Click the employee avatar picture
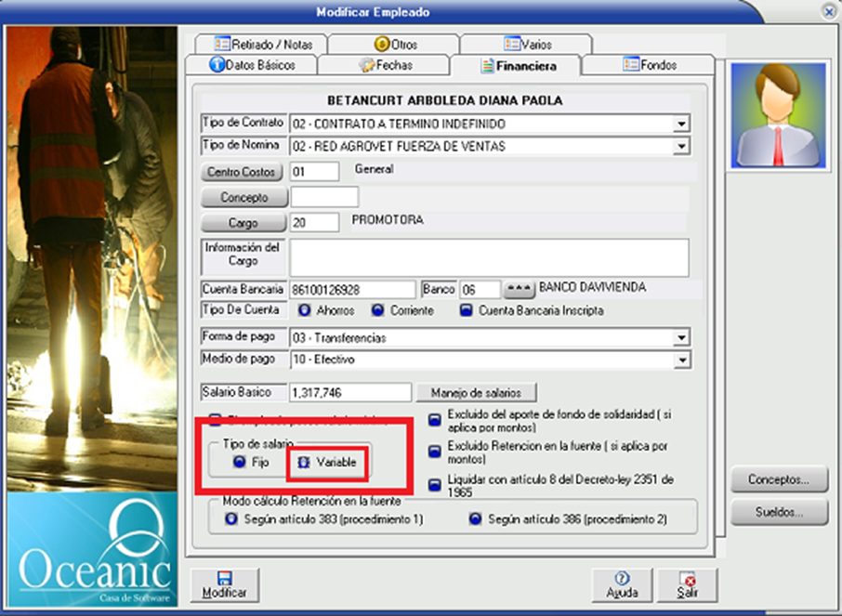Viewport: 842px width, 616px height. 778,115
